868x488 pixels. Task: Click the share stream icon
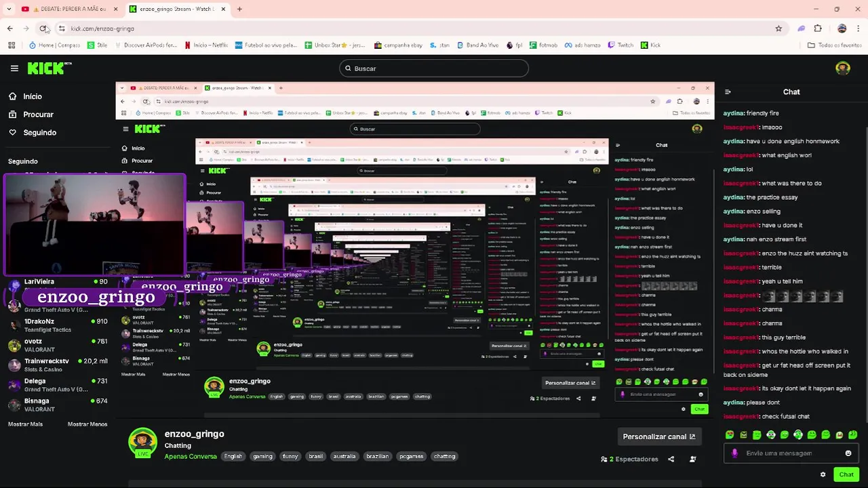click(671, 460)
